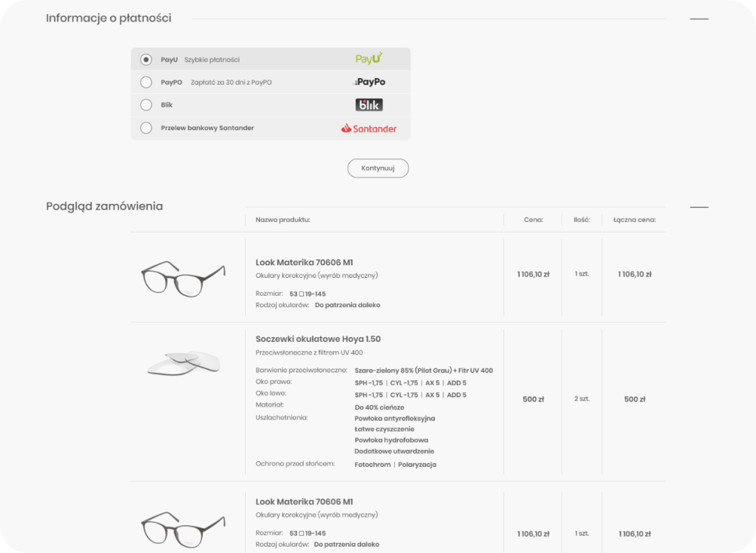
Task: Collapse the Podgląd zamówienia section
Action: point(699,207)
